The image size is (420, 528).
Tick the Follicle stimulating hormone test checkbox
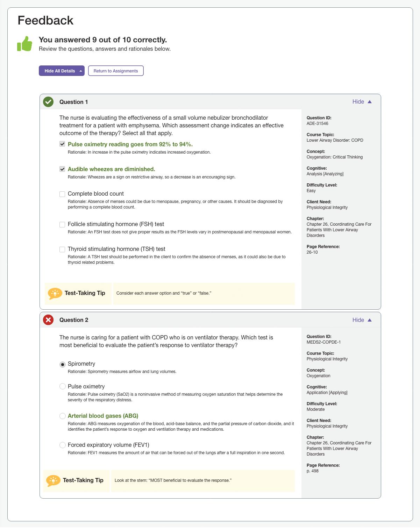pos(62,224)
